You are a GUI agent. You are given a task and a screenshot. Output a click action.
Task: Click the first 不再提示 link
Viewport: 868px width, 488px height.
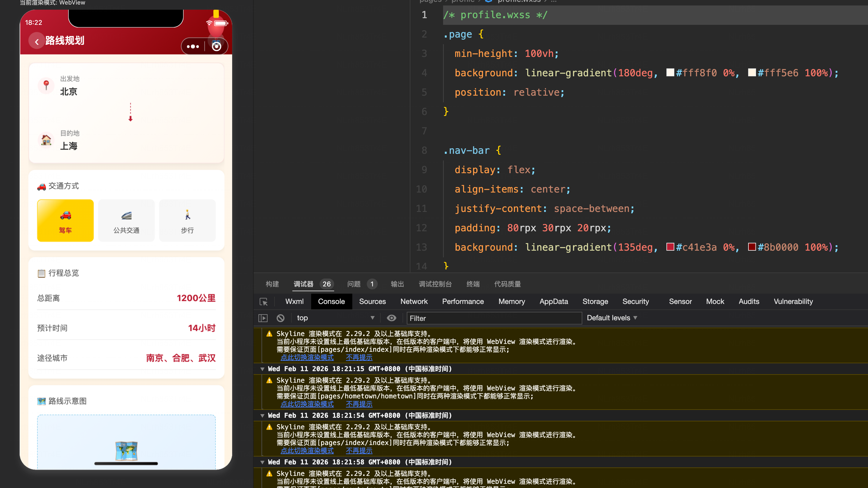point(359,358)
